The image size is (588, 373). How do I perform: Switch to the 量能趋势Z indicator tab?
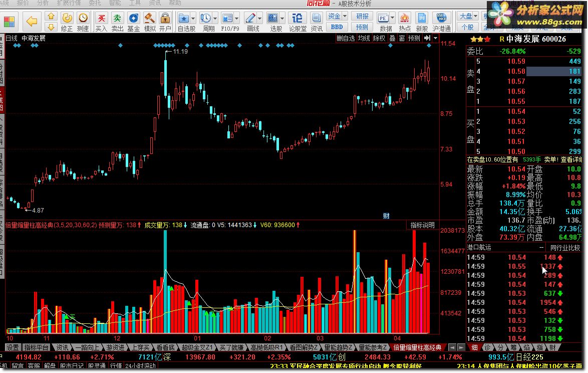[338, 347]
